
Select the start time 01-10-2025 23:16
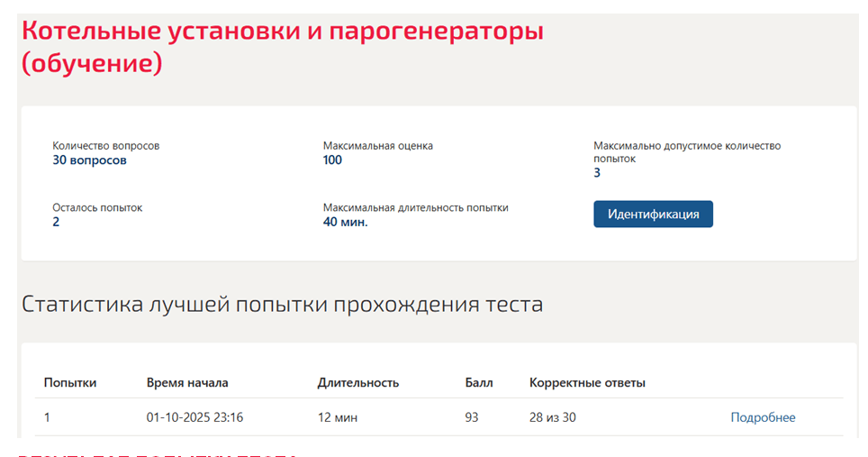click(x=194, y=417)
